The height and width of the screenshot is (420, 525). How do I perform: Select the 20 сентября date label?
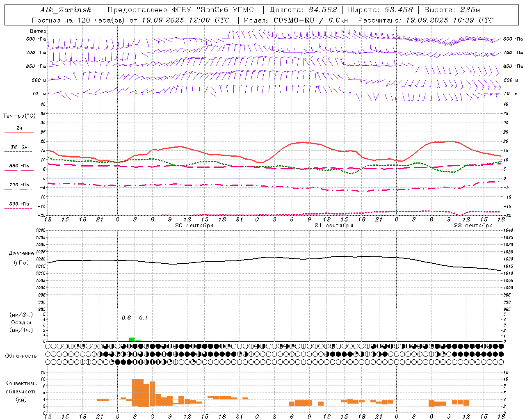(194, 226)
